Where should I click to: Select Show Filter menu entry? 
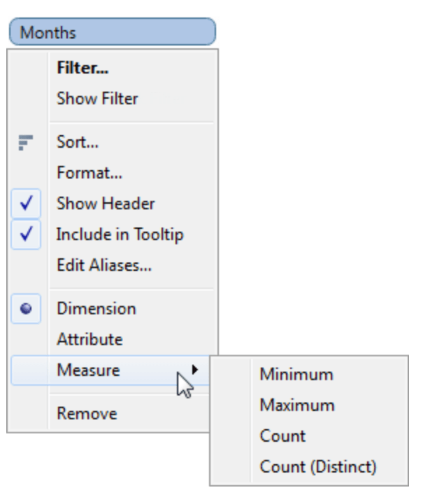click(x=97, y=99)
